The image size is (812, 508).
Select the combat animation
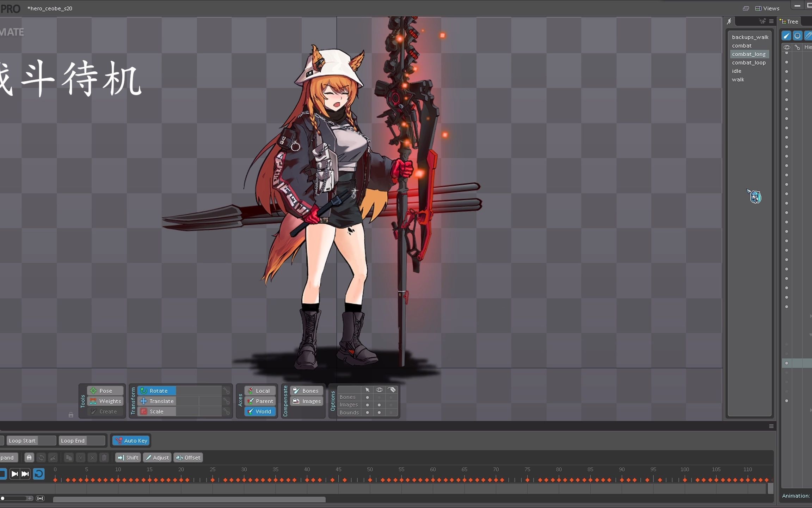click(x=750, y=46)
